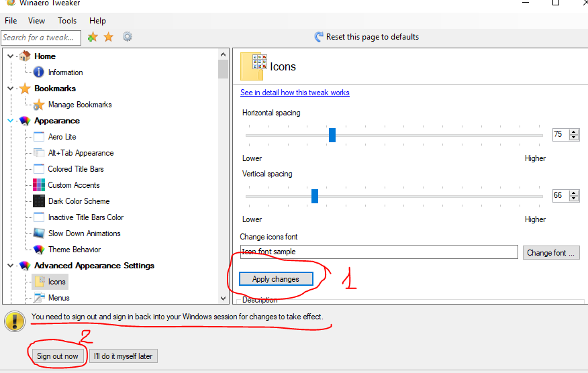Viewport: 588px width, 373px height.
Task: Select the Dark Color Scheme tweak
Action: [79, 201]
